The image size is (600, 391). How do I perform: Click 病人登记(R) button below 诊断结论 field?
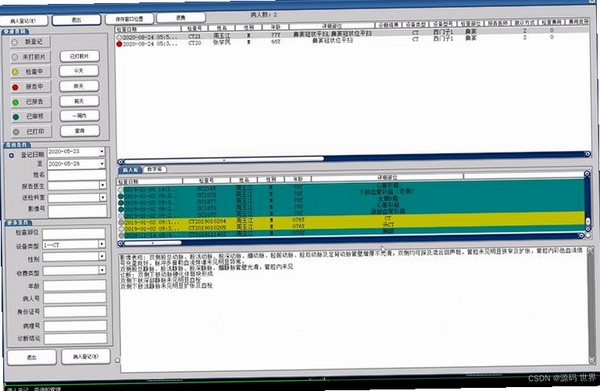click(x=86, y=356)
